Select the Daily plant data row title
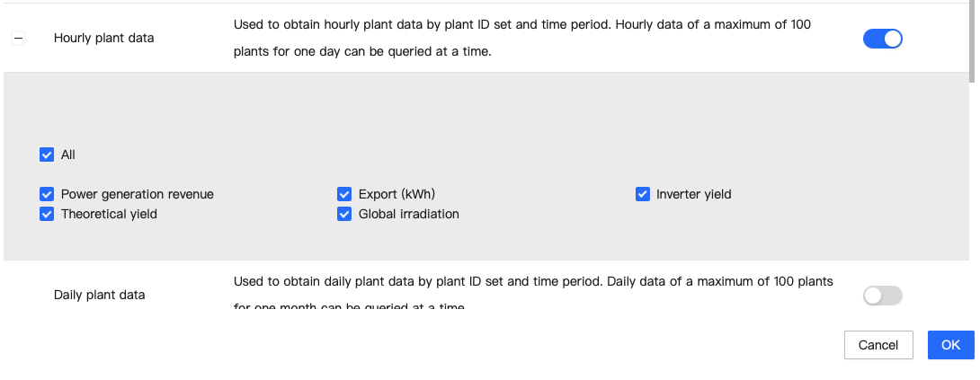 pos(99,295)
